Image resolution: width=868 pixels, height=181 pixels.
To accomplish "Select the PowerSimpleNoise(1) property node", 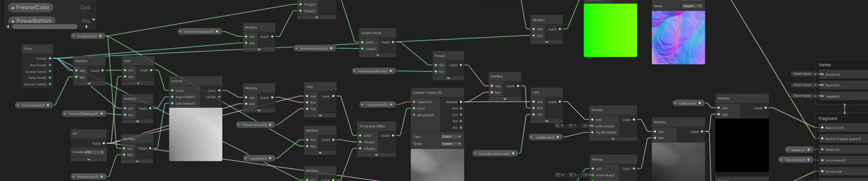I will pyautogui.click(x=374, y=71).
